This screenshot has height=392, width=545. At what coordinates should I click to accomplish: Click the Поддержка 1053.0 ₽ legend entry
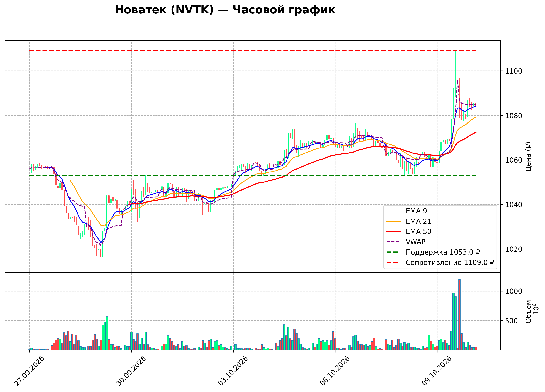pyautogui.click(x=433, y=252)
